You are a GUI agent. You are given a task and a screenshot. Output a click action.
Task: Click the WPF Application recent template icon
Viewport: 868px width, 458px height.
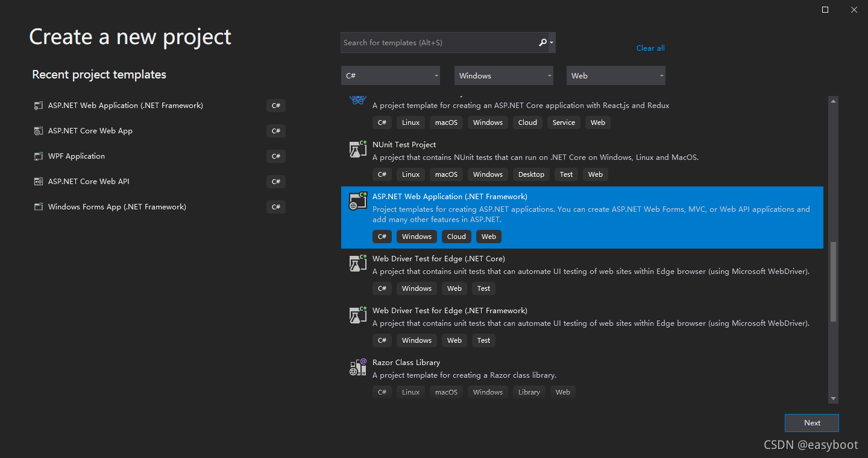pos(39,156)
